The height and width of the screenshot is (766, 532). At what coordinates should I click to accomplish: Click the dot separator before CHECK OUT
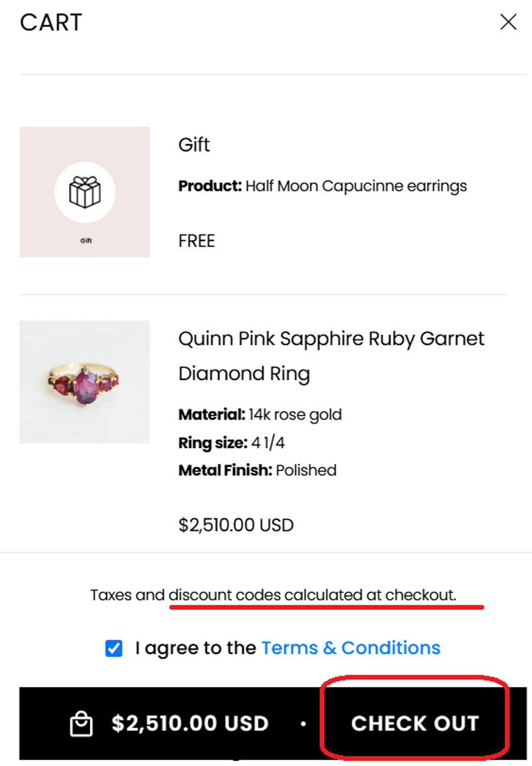click(303, 723)
